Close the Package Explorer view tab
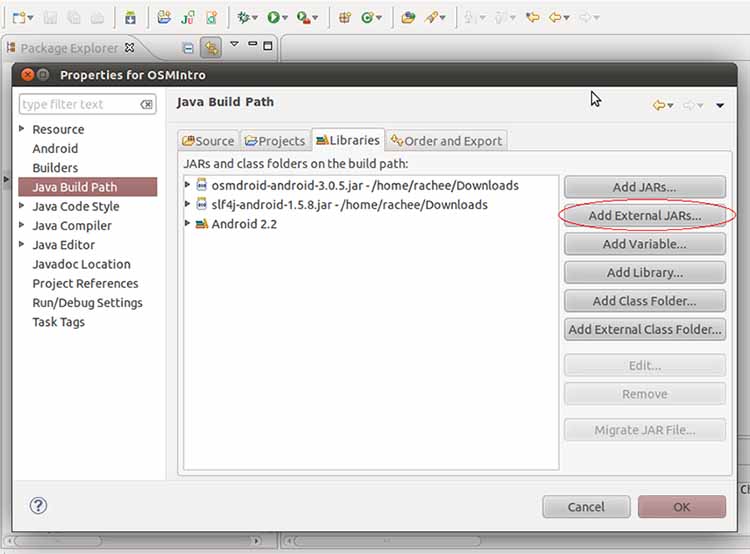750x554 pixels. pos(129,48)
